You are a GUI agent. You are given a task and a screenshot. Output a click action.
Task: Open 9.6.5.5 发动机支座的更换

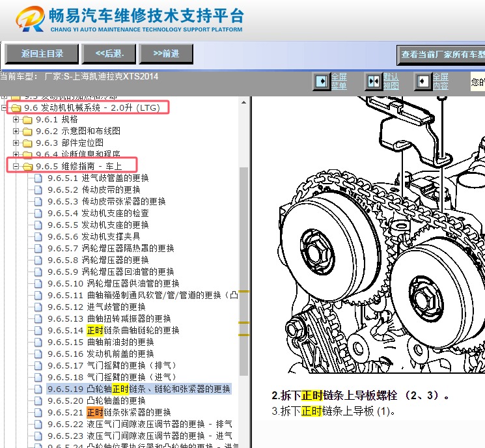pyautogui.click(x=98, y=225)
